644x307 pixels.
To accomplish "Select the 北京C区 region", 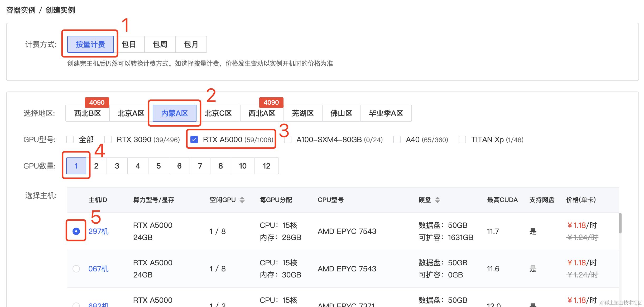I will (x=218, y=113).
